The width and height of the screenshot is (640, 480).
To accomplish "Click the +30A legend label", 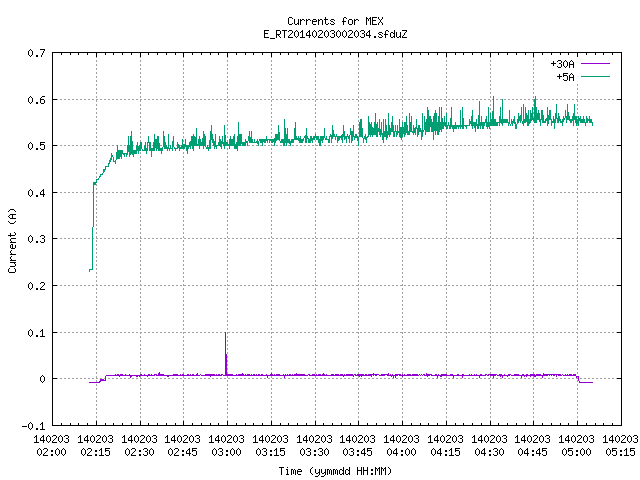I will 562,64.
